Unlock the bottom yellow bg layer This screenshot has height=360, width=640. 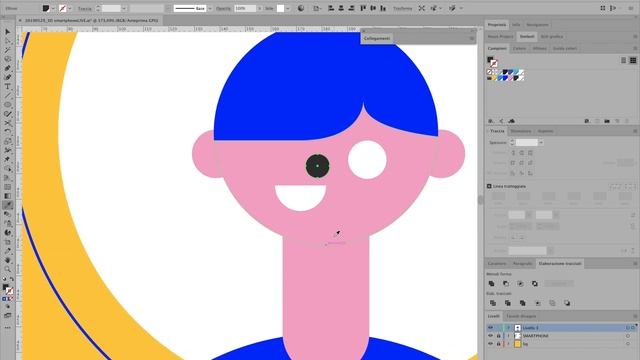[498, 344]
